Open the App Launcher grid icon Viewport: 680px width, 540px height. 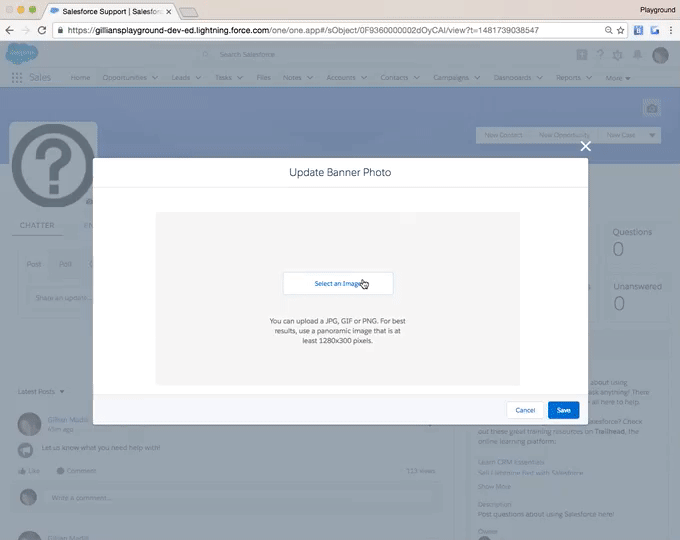pos(17,78)
